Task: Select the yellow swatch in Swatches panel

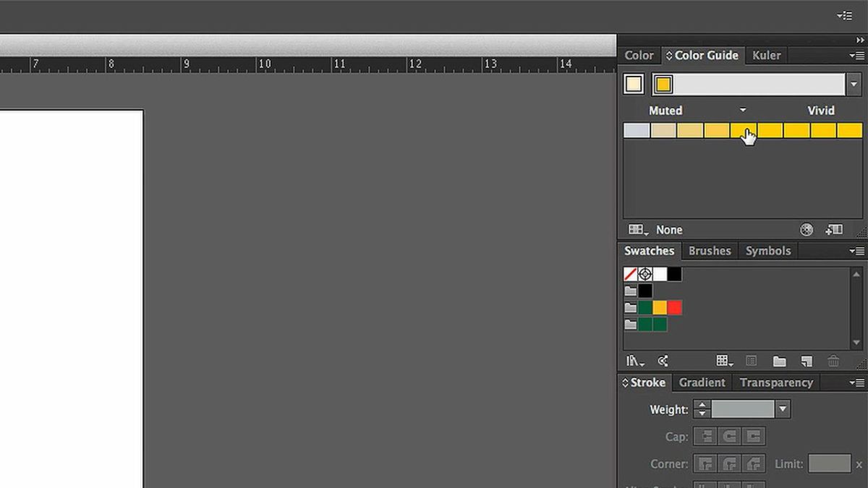Action: click(x=660, y=308)
